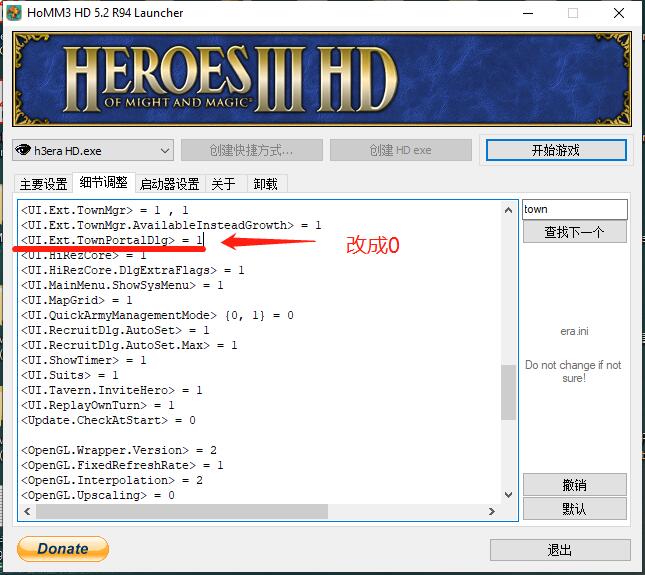Image resolution: width=645 pixels, height=575 pixels.
Task: Click the <UI.RecruitDlg.AutoSet.Max> line
Action: click(129, 345)
